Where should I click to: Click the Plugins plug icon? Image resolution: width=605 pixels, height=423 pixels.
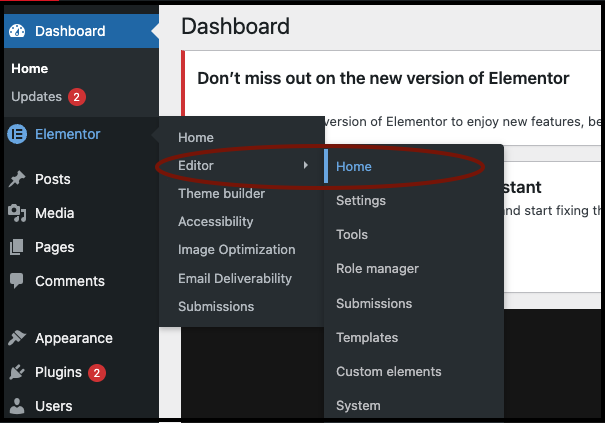tap(17, 372)
